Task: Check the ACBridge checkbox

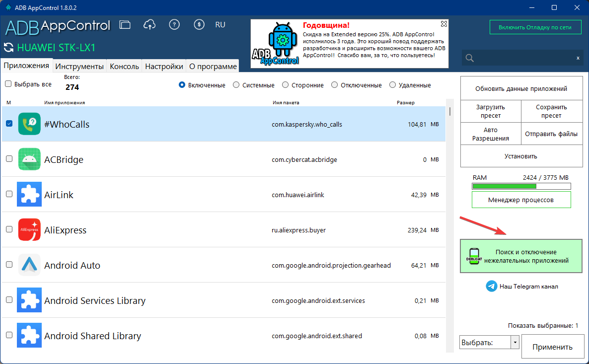Action: pos(9,158)
